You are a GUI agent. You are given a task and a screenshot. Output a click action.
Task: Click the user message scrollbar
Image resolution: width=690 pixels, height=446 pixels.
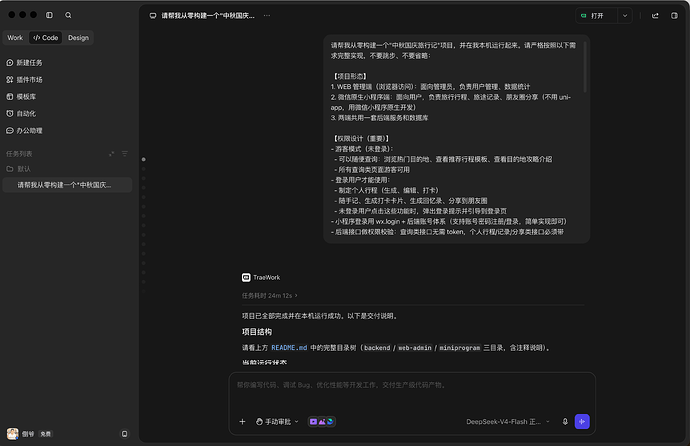[585, 67]
